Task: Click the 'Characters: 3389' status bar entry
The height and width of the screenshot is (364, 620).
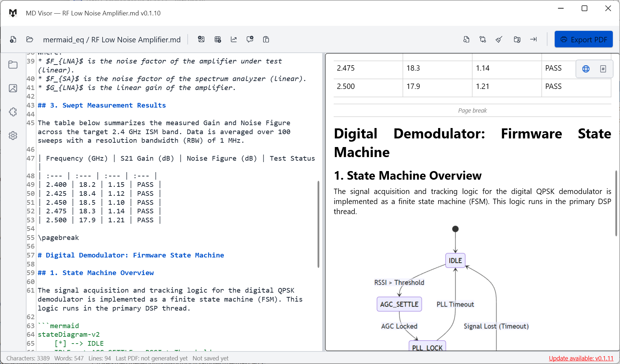Action: [x=28, y=358]
